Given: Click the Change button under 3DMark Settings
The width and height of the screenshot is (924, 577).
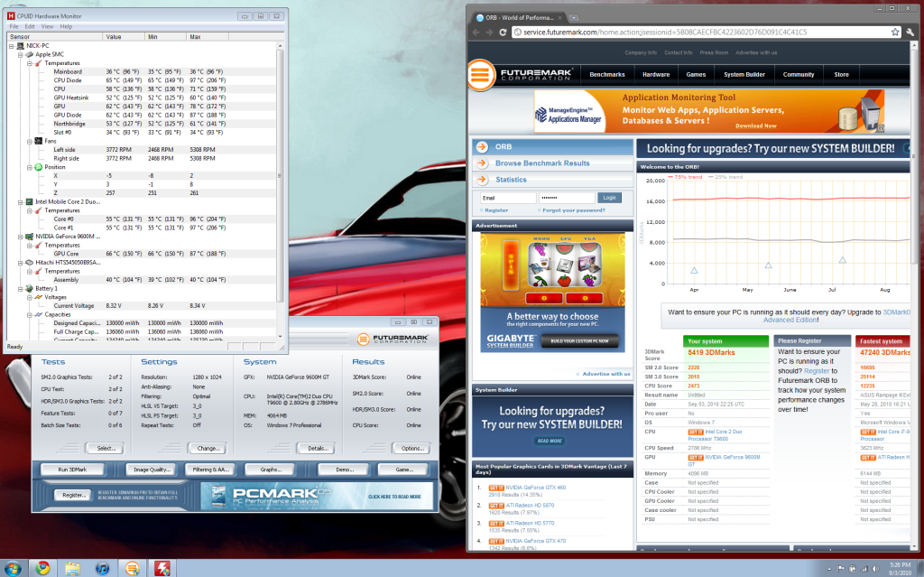Looking at the screenshot, I should pyautogui.click(x=208, y=449).
